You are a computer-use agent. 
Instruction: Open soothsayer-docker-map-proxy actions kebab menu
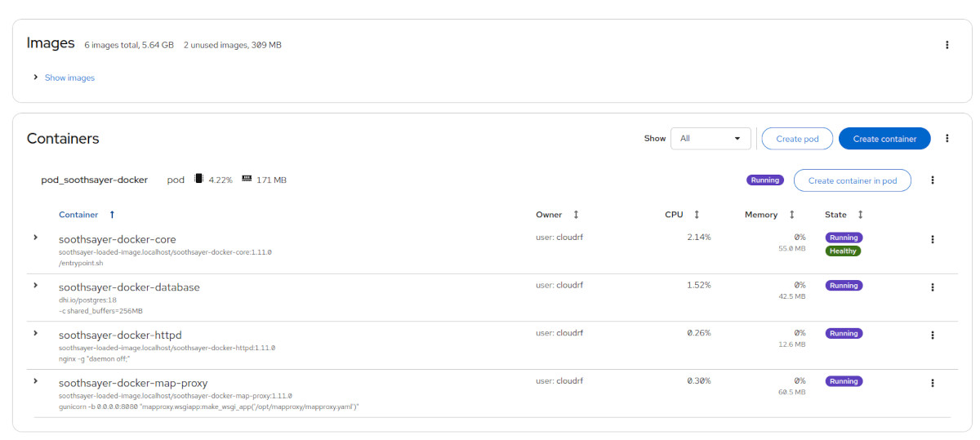pyautogui.click(x=932, y=383)
